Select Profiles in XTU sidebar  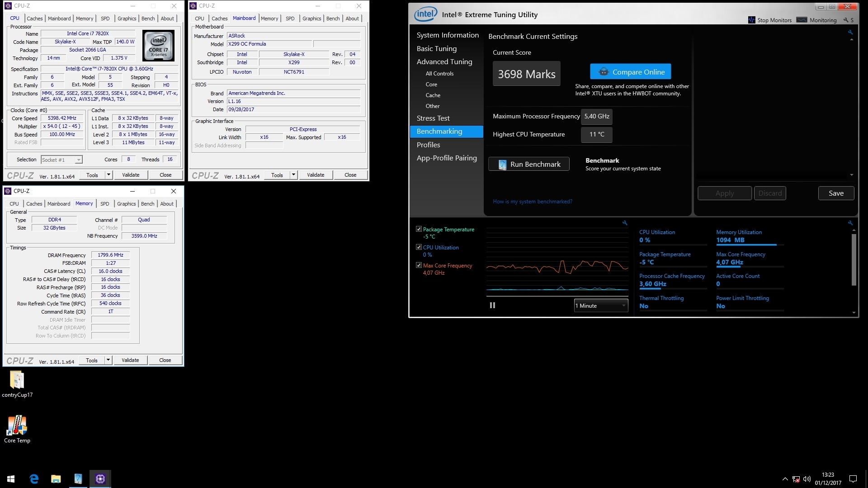point(428,145)
